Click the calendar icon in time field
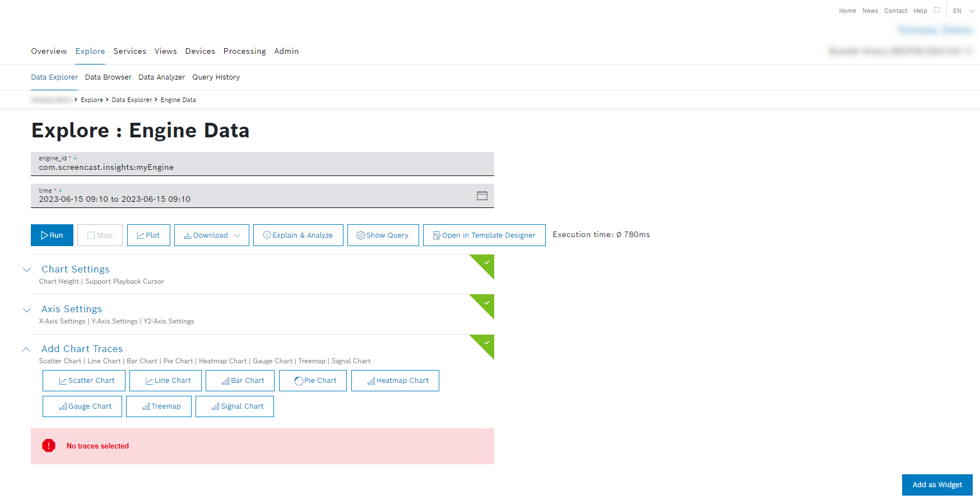980x504 pixels. (482, 196)
